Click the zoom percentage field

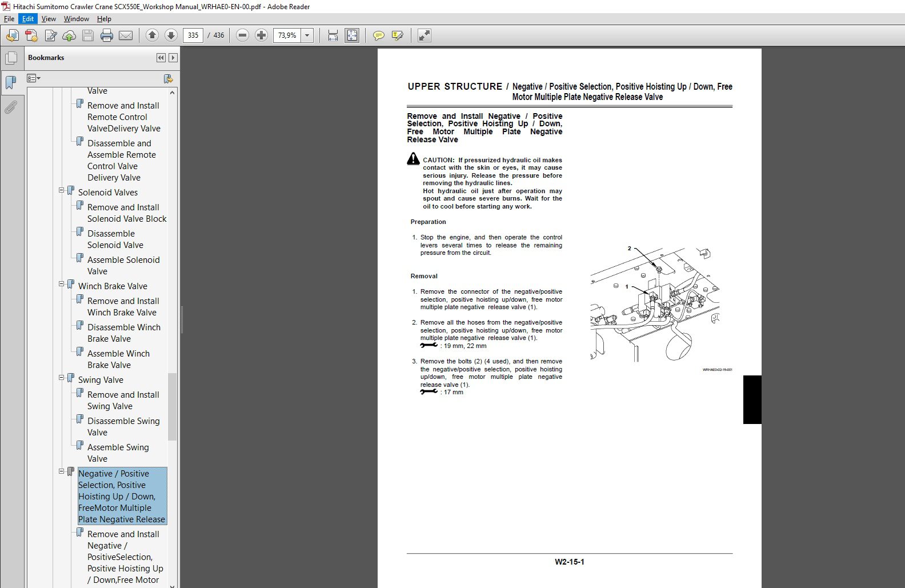pyautogui.click(x=287, y=35)
